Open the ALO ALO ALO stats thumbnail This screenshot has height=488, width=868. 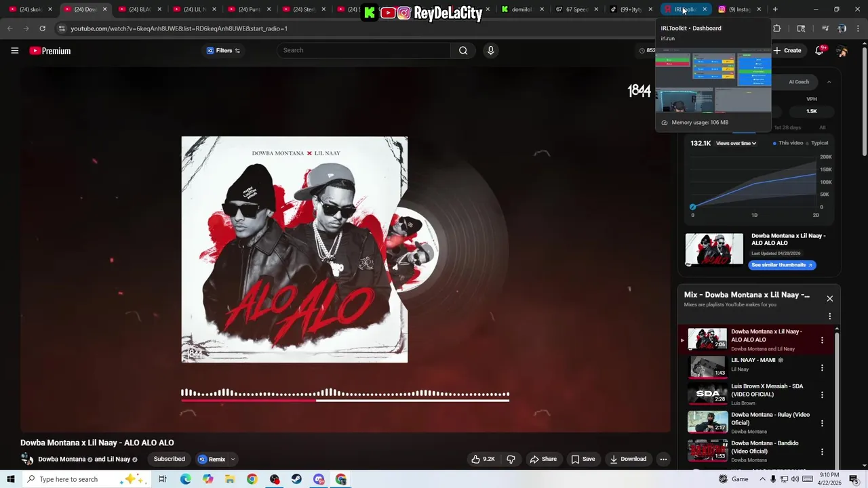[x=714, y=250]
